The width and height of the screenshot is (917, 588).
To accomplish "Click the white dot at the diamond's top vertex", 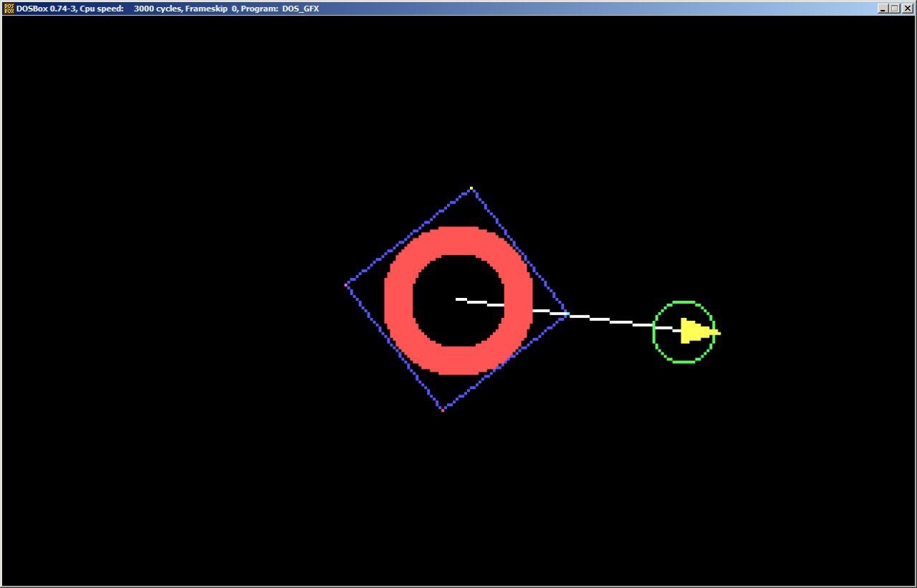I will [471, 188].
